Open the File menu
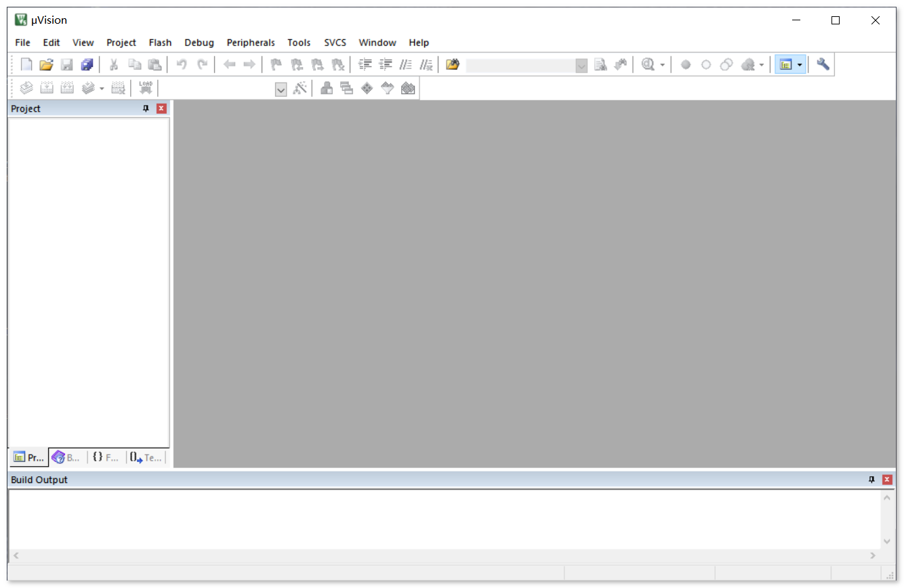The height and width of the screenshot is (588, 904). [x=22, y=42]
